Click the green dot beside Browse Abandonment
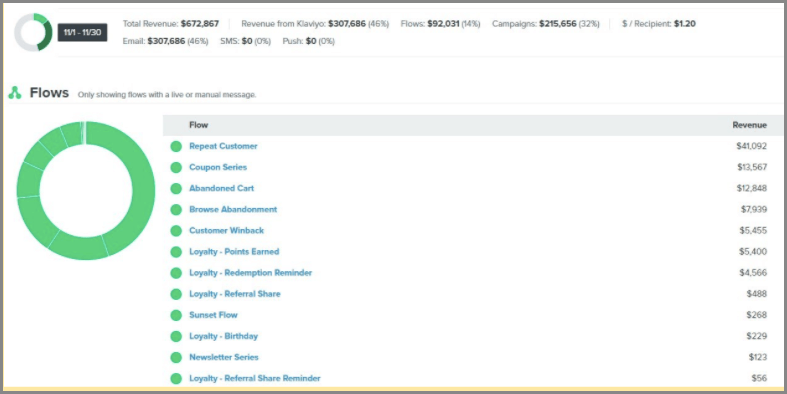Viewport: 787px width, 394px height. [176, 210]
